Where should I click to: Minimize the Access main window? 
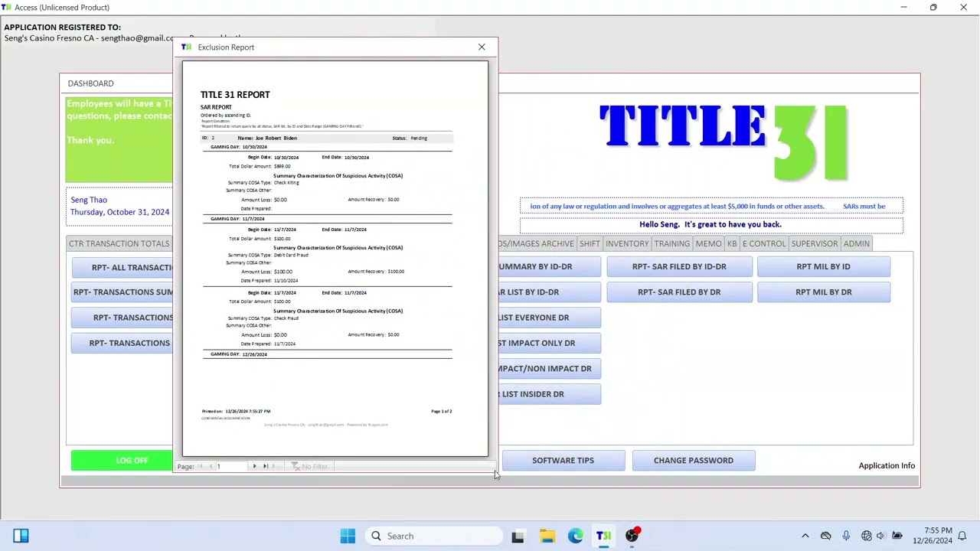(903, 8)
